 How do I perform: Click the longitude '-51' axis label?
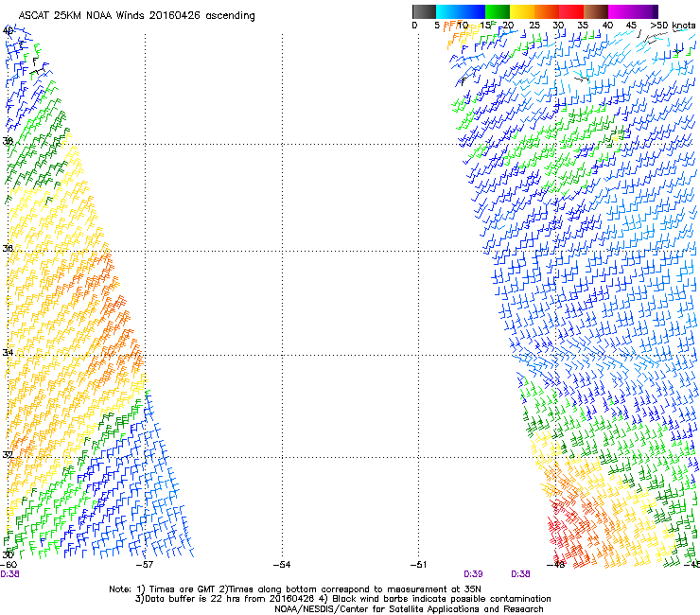click(419, 565)
